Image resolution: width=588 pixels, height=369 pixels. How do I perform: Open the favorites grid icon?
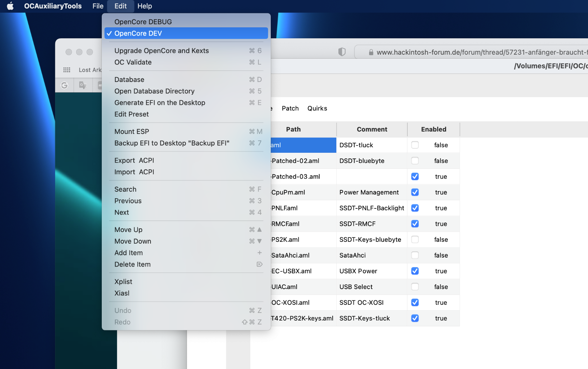tap(67, 70)
